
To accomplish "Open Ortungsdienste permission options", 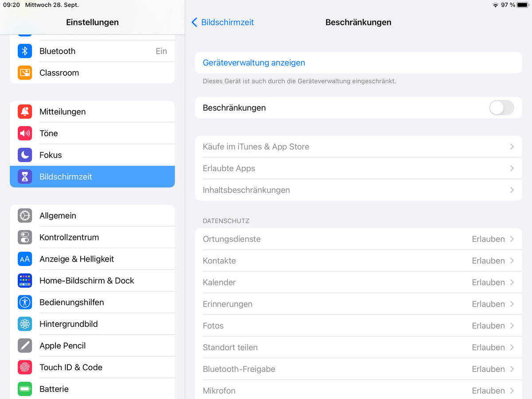I will [358, 239].
